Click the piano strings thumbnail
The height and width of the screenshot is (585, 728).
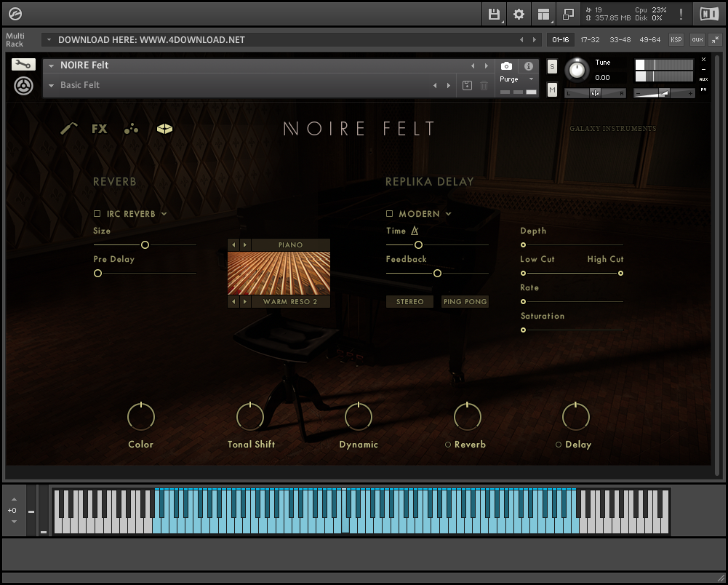(x=279, y=273)
